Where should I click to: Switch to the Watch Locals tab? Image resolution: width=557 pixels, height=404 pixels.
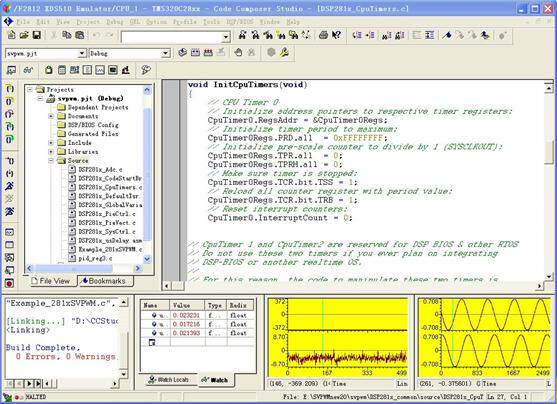click(169, 379)
